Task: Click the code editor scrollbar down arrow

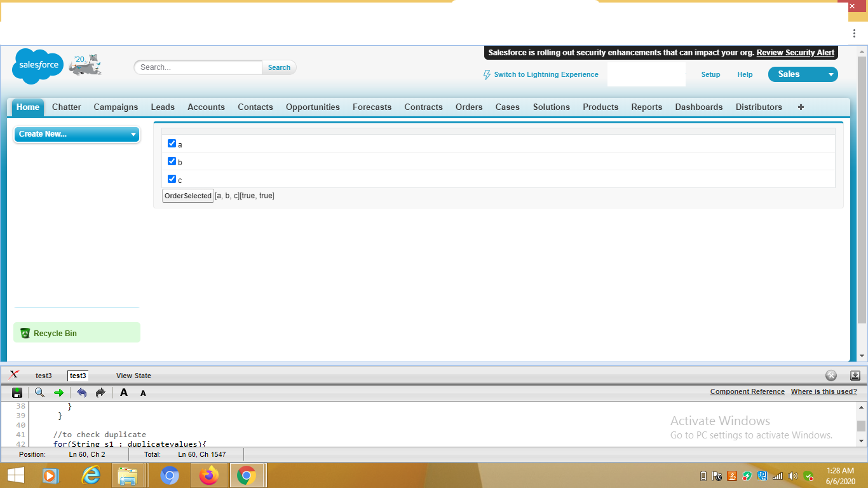Action: (x=862, y=440)
